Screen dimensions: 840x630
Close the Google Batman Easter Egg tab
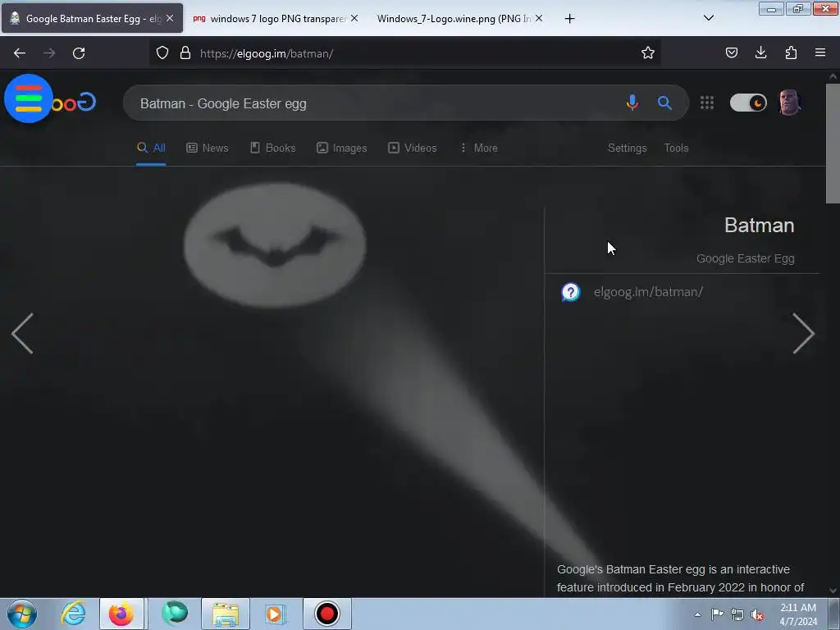[170, 18]
